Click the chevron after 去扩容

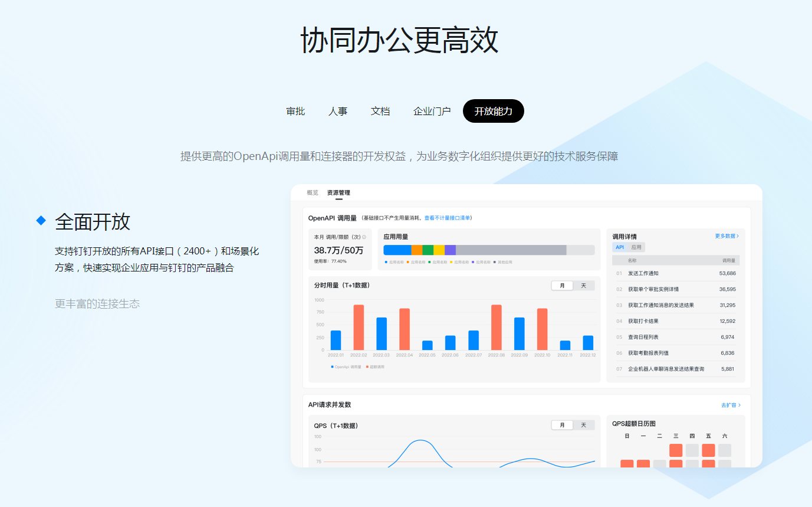click(x=739, y=405)
